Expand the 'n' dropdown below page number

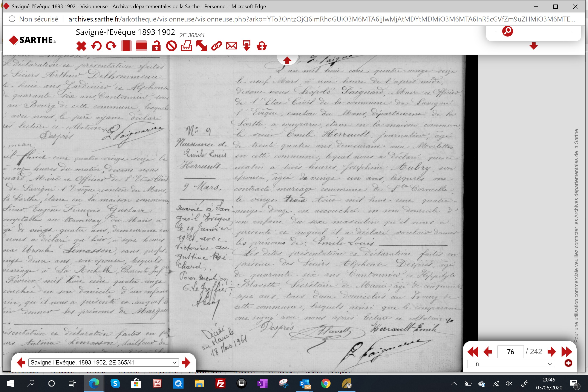[x=510, y=364]
